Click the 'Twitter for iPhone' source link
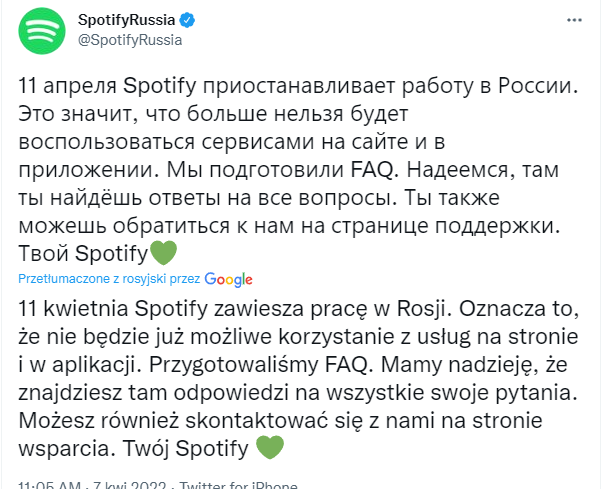 point(239,484)
